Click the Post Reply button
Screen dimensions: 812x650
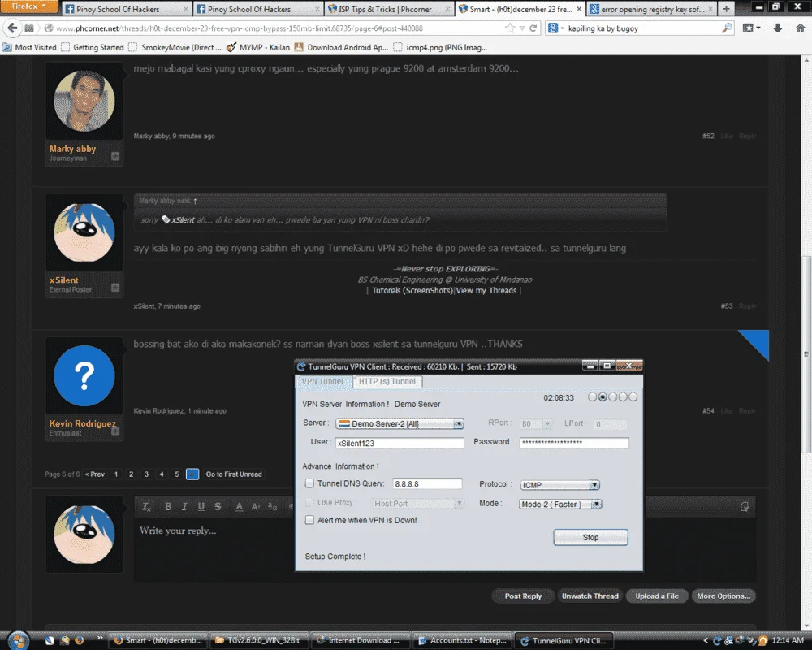pyautogui.click(x=523, y=596)
